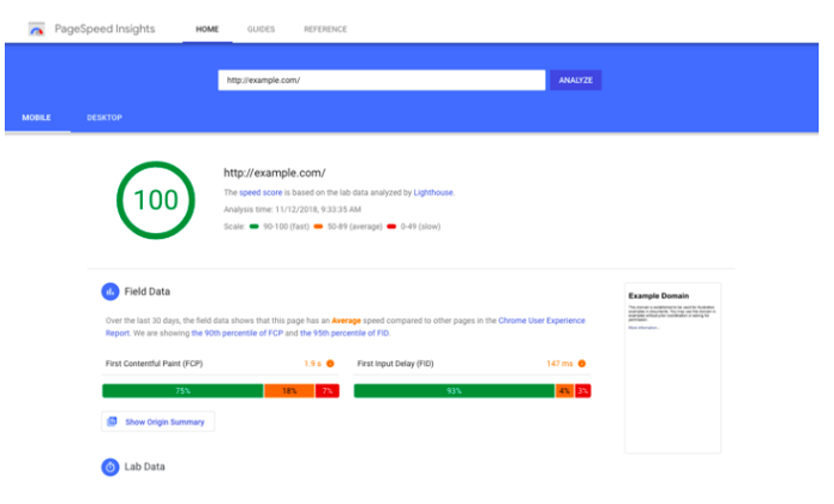The width and height of the screenshot is (834, 504).
Task: Click the PageSpeed Insights logo icon
Action: [37, 29]
